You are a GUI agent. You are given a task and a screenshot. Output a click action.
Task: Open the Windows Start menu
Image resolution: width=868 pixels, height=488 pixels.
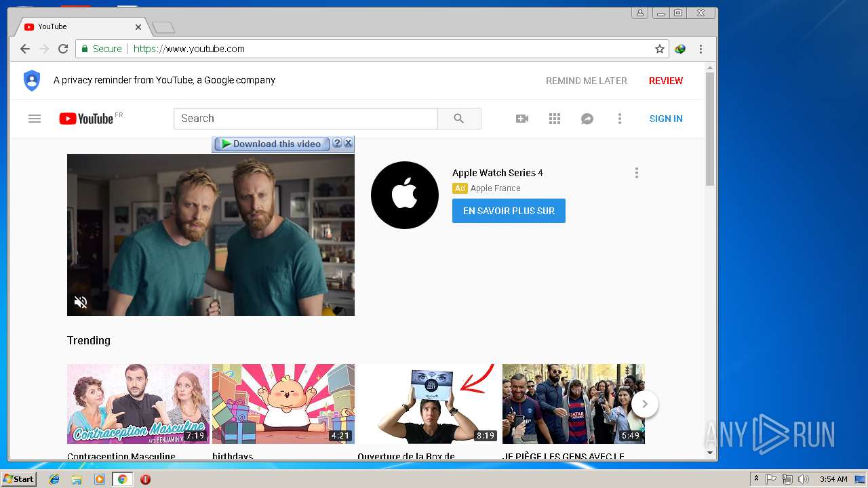pos(18,479)
